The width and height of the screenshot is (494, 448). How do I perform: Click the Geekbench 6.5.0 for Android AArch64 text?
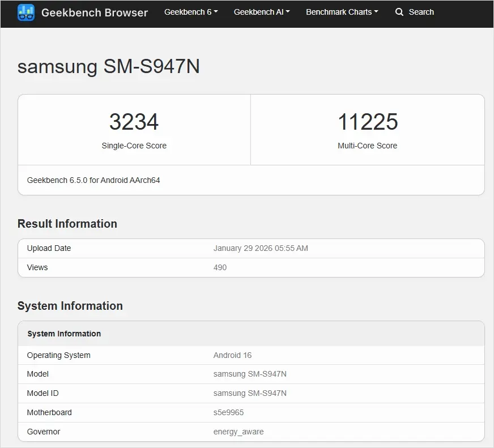tap(93, 180)
